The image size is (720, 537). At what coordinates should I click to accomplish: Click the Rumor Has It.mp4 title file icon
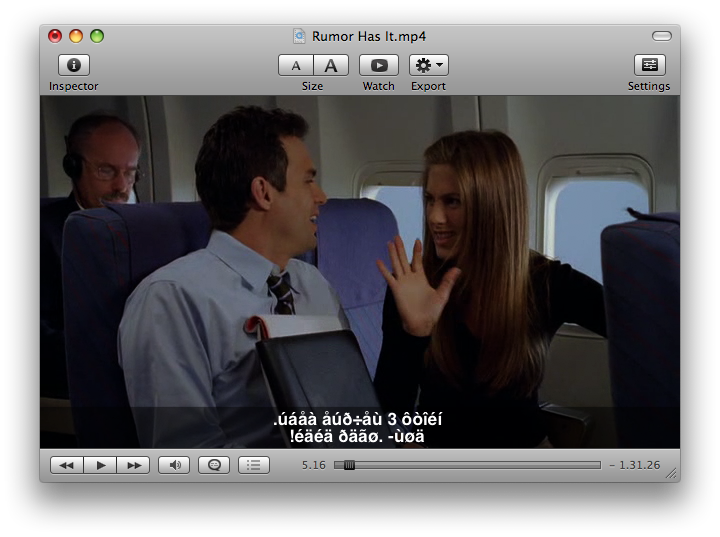(x=299, y=36)
